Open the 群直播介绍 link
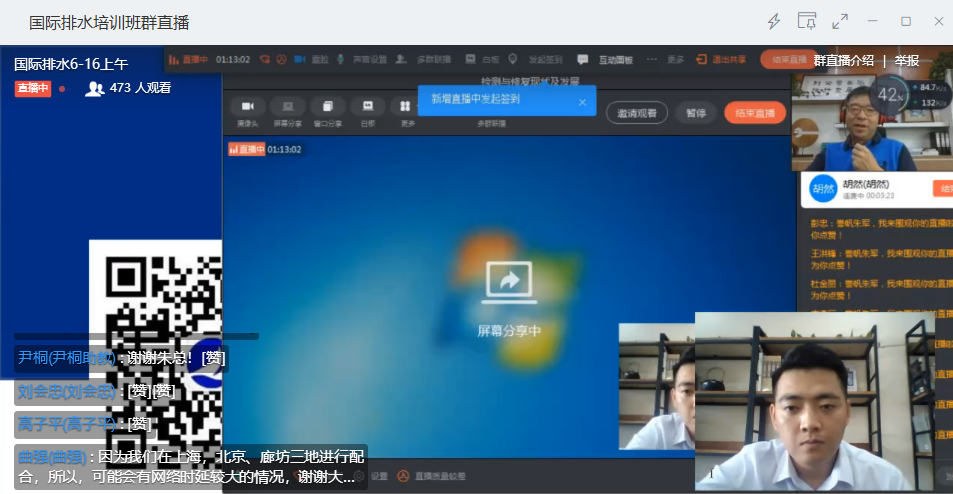Screen dimensions: 953x494 click(843, 61)
